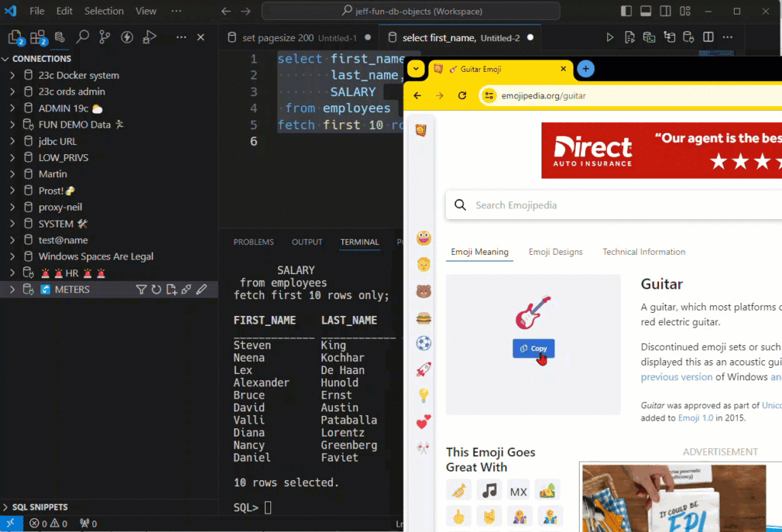Open a new worksheet for the METERS connection
This screenshot has width=782, height=532.
(172, 289)
